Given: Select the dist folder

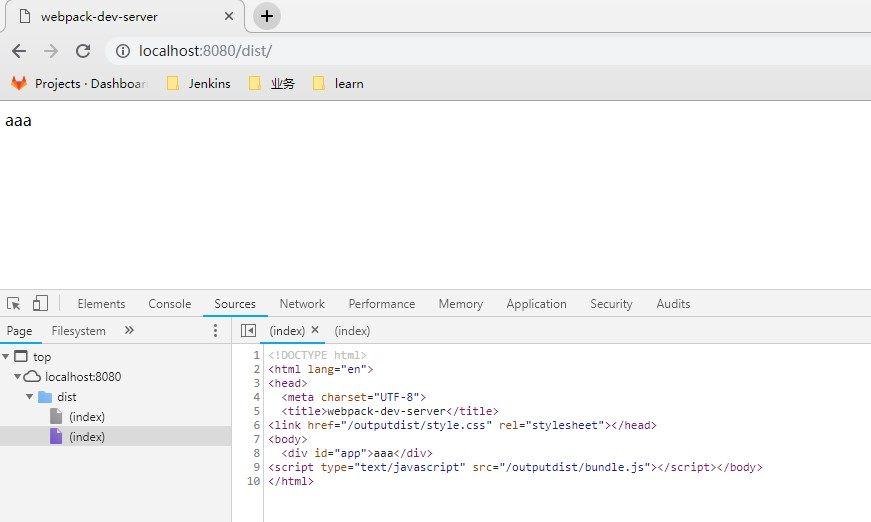Looking at the screenshot, I should pyautogui.click(x=66, y=396).
